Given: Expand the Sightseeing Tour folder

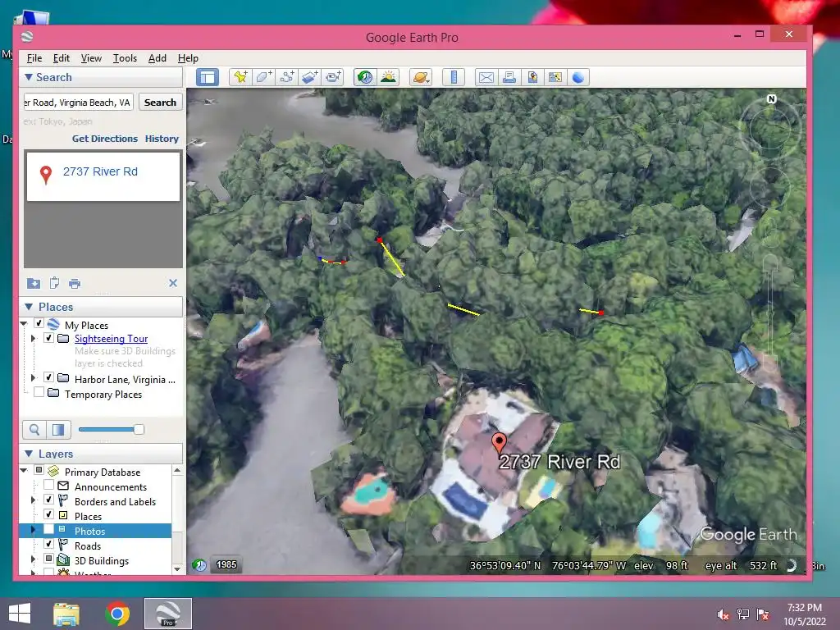Looking at the screenshot, I should coord(33,339).
